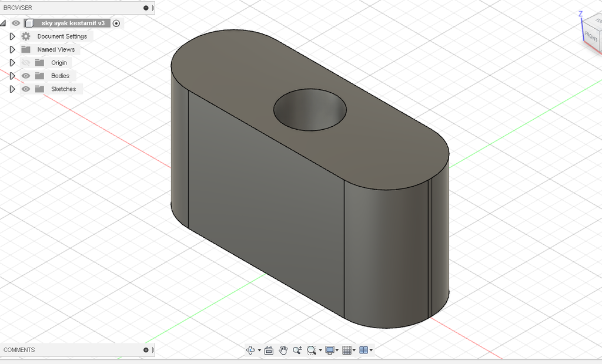Image resolution: width=602 pixels, height=364 pixels.
Task: Activate the Pan hand tool
Action: (x=283, y=350)
